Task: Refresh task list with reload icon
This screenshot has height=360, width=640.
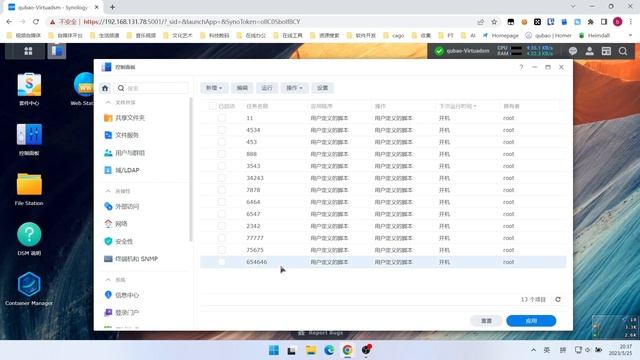Action: pyautogui.click(x=558, y=300)
